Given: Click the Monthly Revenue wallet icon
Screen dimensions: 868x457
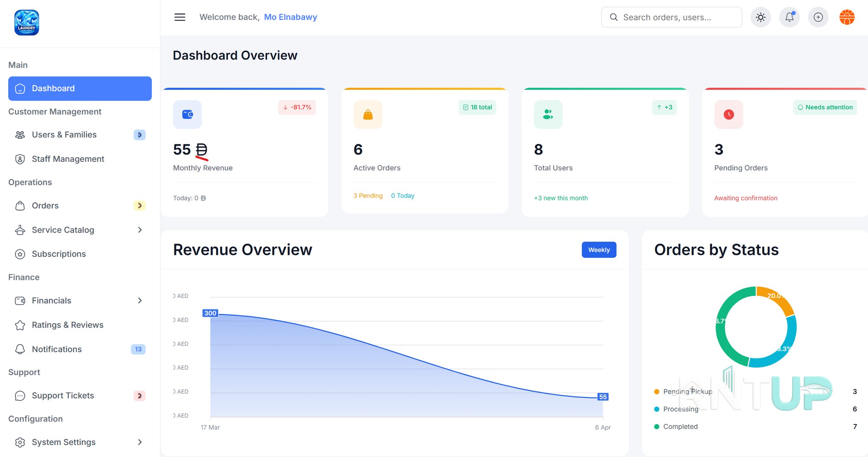Looking at the screenshot, I should [x=187, y=115].
